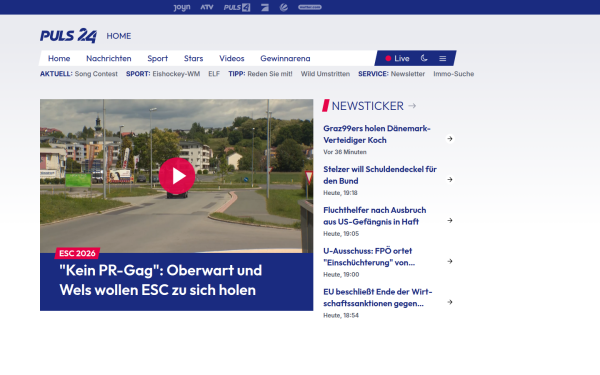Click the 'Heute, 19:00' timestamp
Image resolution: width=600 pixels, height=375 pixels.
(341, 275)
